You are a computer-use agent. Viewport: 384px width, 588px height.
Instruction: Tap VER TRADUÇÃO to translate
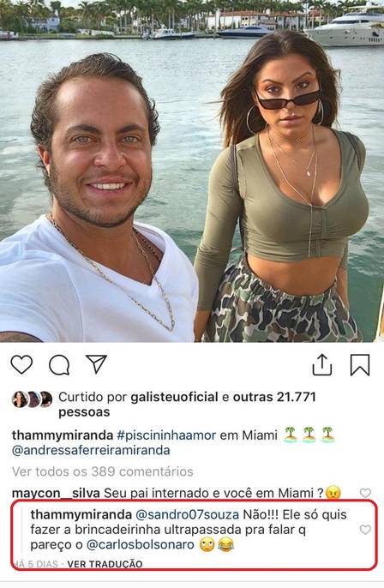pos(105,564)
